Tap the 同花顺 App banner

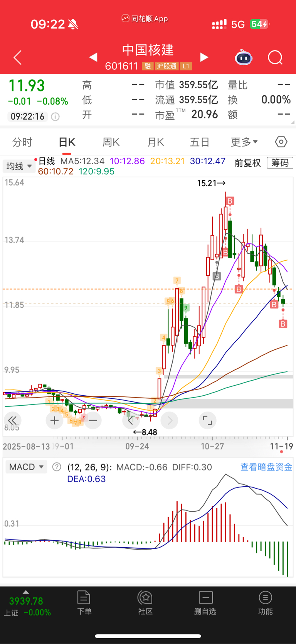[145, 19]
